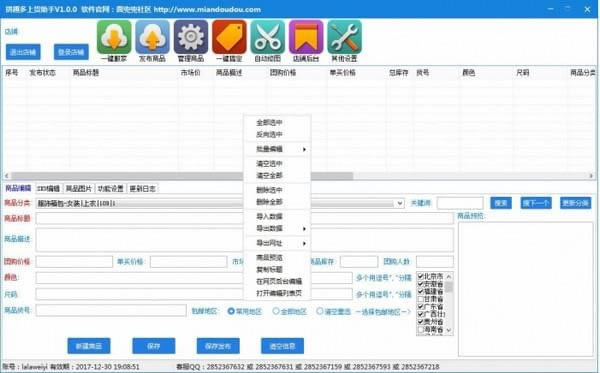
Task: Click the 单买价格 input field
Action: tap(189, 262)
